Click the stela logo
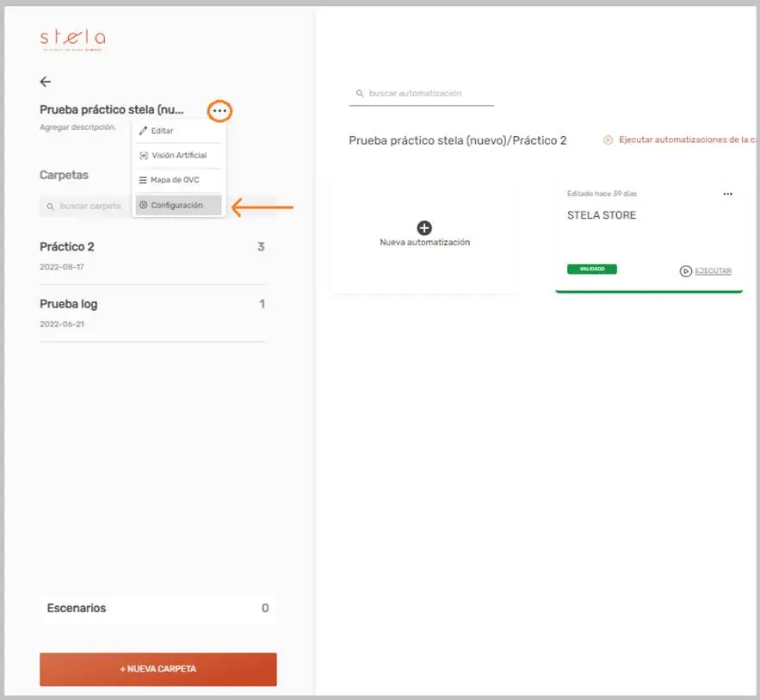This screenshot has width=760, height=700. [72, 40]
